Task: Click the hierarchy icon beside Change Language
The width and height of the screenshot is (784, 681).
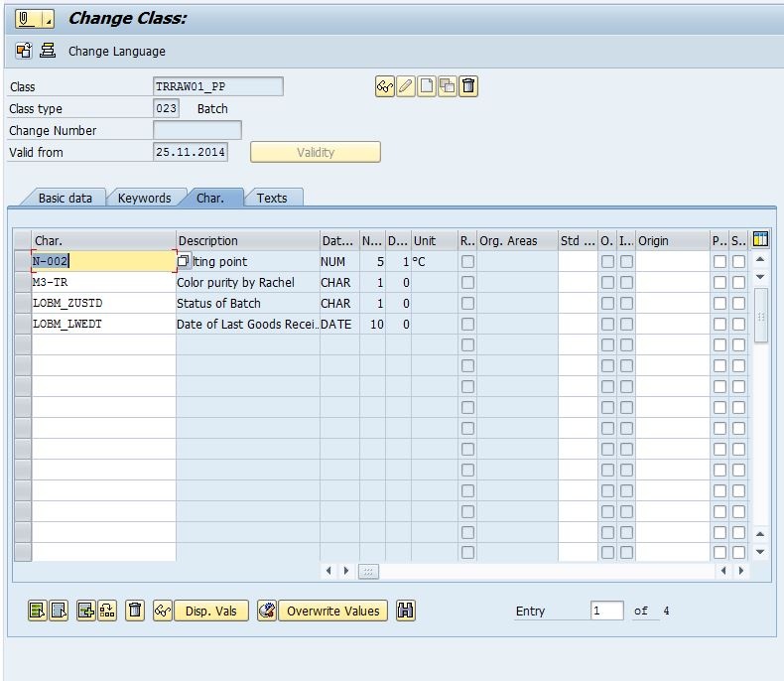Action: tap(48, 51)
